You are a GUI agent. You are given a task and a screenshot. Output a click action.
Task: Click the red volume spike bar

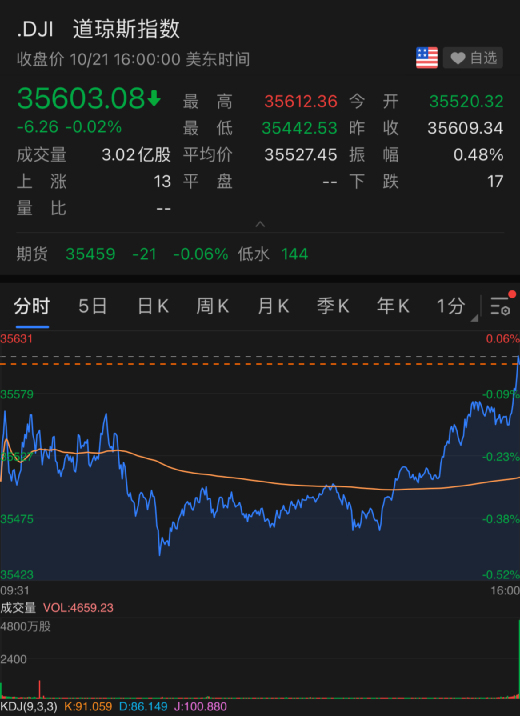click(x=39, y=688)
